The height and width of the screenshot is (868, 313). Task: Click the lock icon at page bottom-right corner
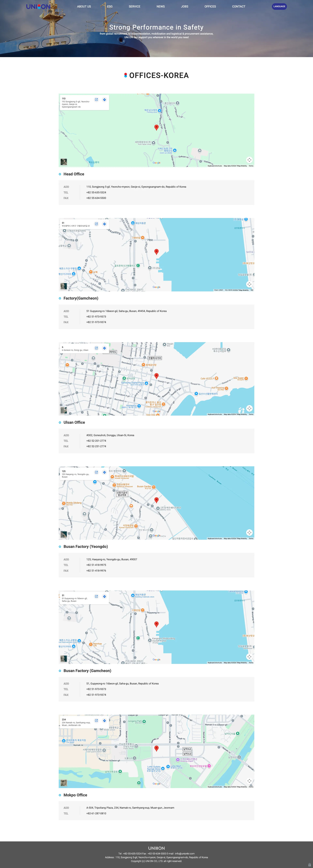[310, 865]
